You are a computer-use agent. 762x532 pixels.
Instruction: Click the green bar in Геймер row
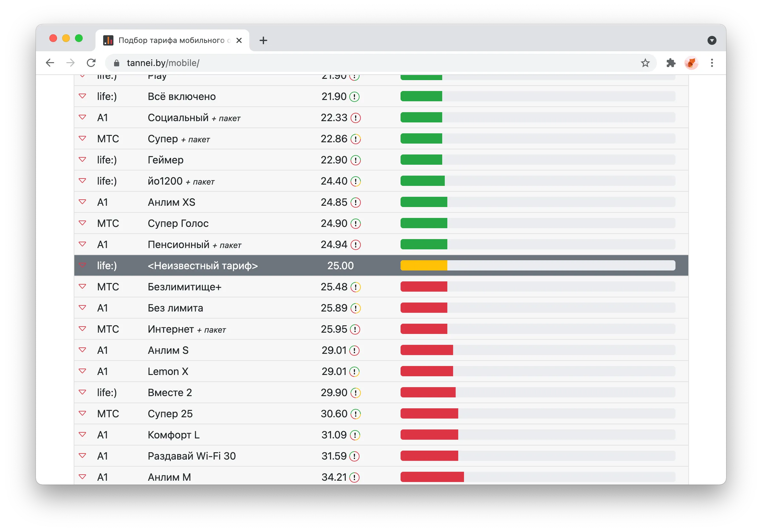pyautogui.click(x=421, y=160)
